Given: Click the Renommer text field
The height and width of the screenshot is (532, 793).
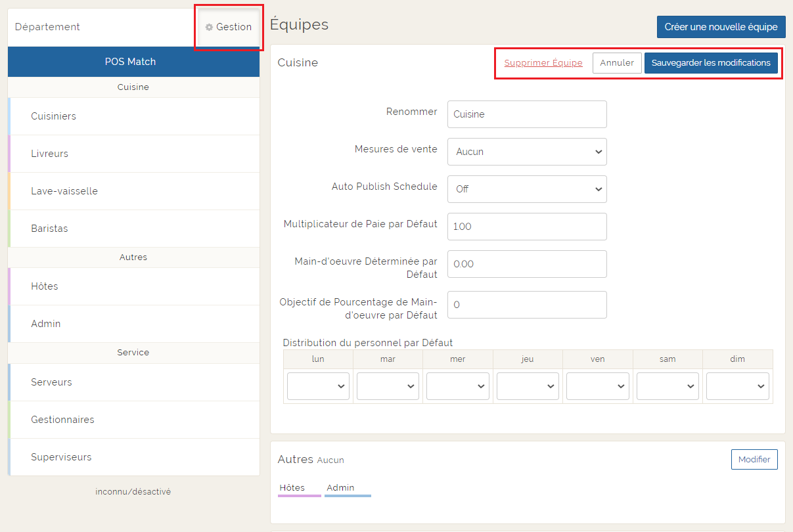Looking at the screenshot, I should click(x=527, y=114).
